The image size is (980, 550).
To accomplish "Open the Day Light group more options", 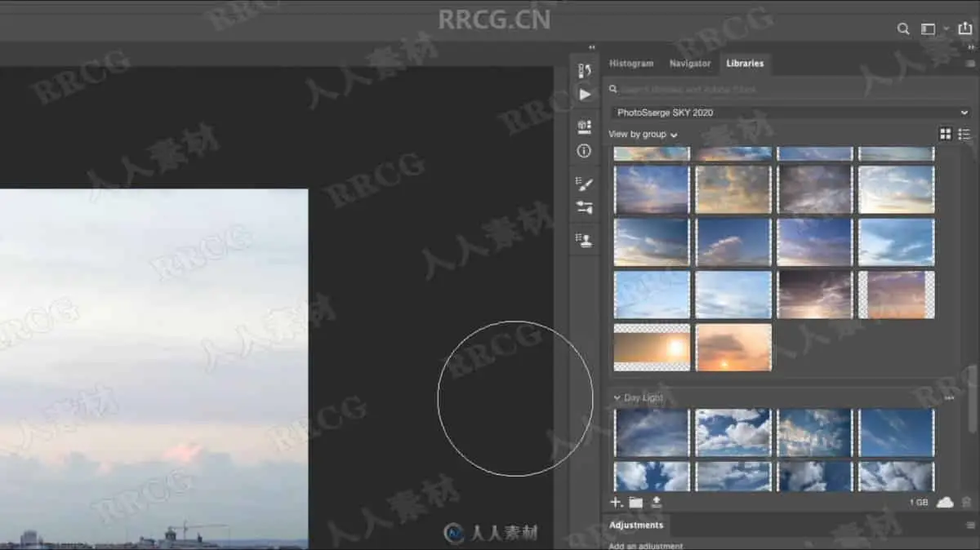I will (949, 398).
